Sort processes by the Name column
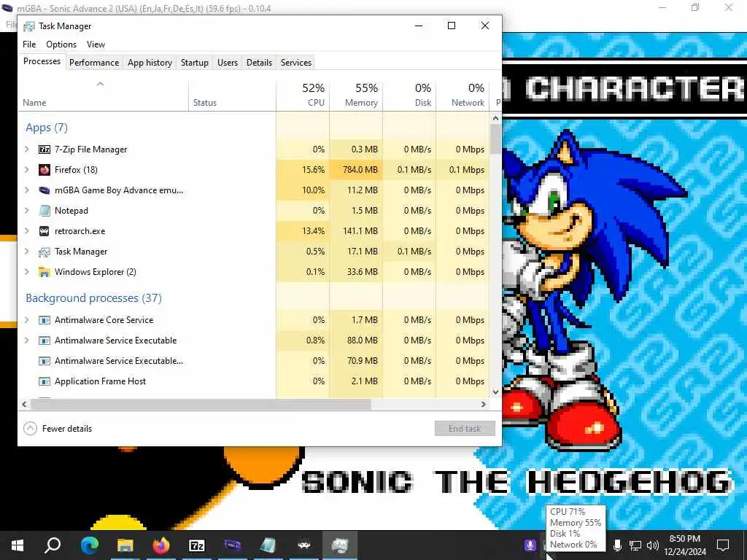The height and width of the screenshot is (560, 747). (x=104, y=96)
